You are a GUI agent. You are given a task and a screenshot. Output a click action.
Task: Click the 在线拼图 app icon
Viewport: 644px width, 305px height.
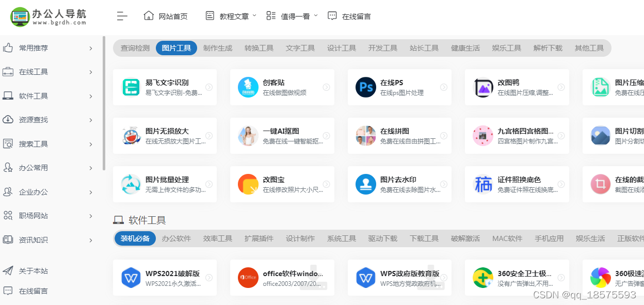[x=366, y=136]
